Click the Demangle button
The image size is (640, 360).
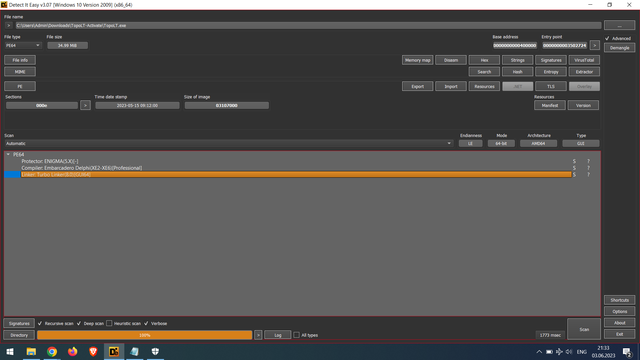coord(620,48)
